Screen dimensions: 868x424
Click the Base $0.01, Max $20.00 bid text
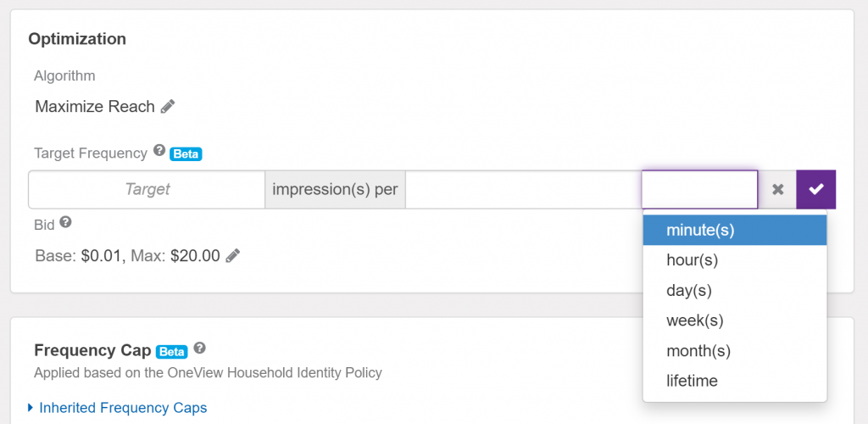click(127, 255)
